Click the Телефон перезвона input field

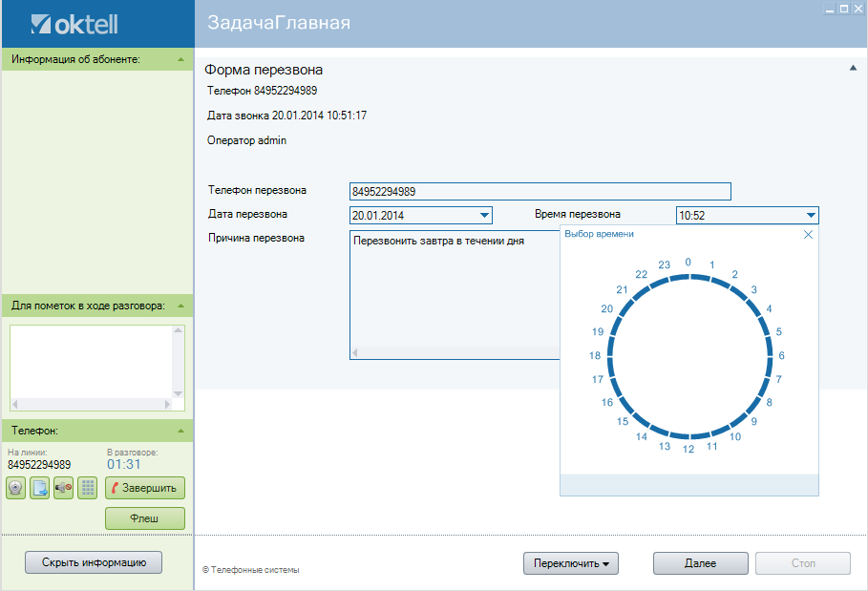[540, 191]
